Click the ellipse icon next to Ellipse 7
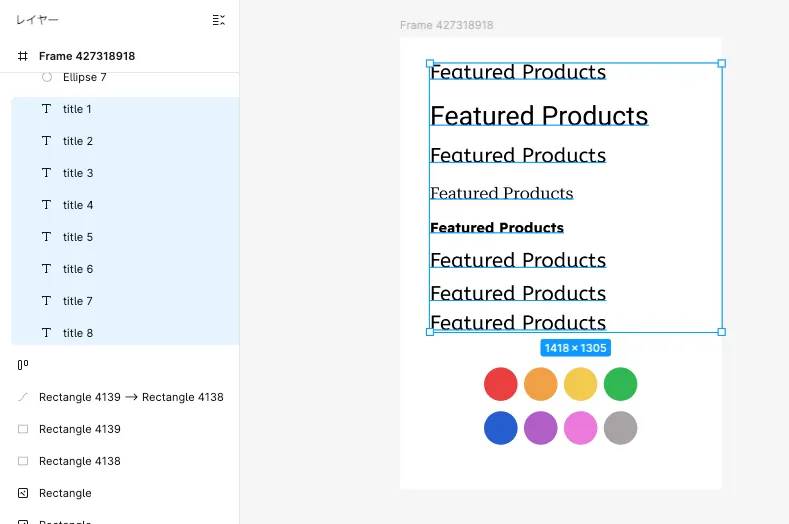Image resolution: width=789 pixels, height=524 pixels. click(x=47, y=77)
